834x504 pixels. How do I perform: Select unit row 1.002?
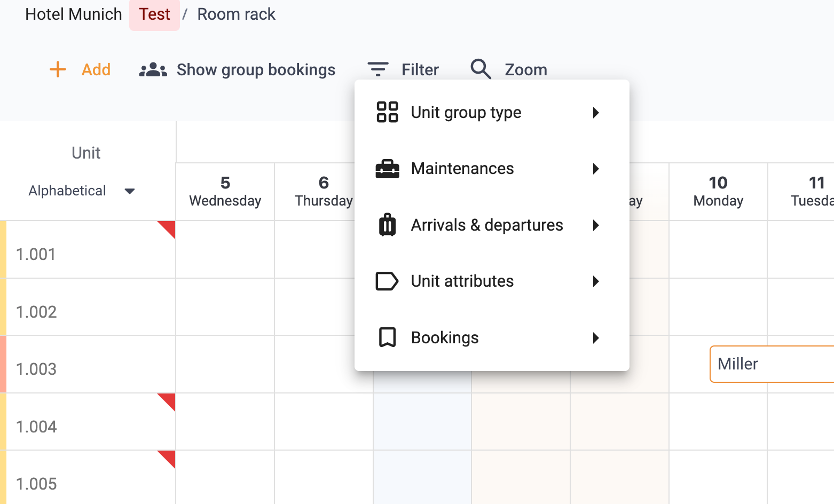point(88,307)
